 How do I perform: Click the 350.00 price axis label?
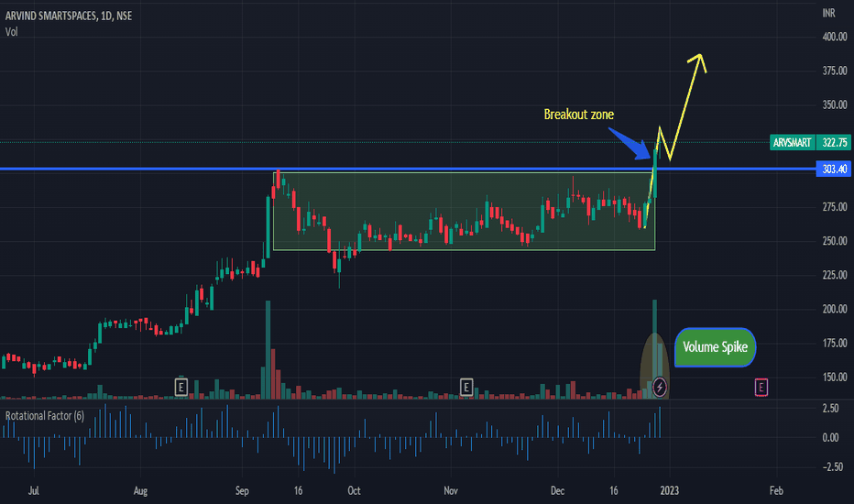coord(835,104)
